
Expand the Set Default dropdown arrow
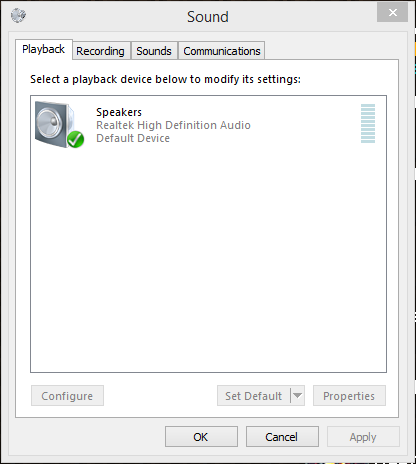(x=297, y=396)
